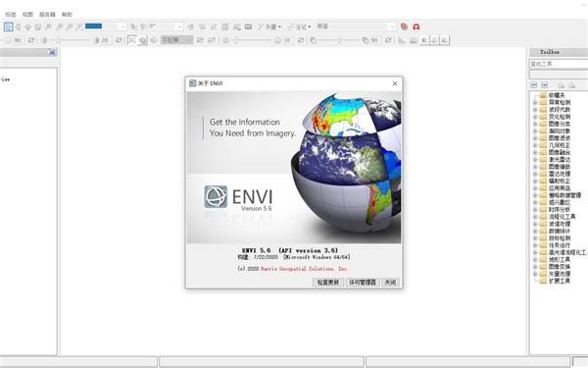This screenshot has height=368, width=588.
Task: Expand the 辐射校正 folder in the toolbox
Action: point(535,181)
